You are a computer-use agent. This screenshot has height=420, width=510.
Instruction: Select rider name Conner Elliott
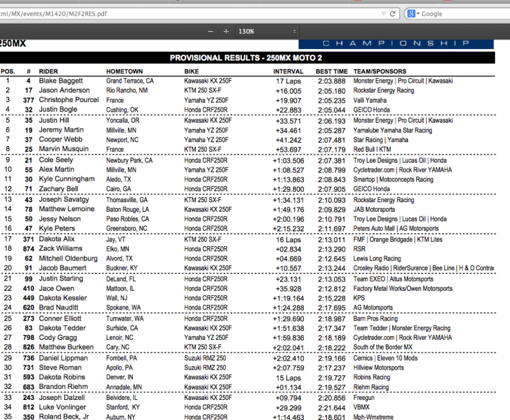click(x=60, y=319)
